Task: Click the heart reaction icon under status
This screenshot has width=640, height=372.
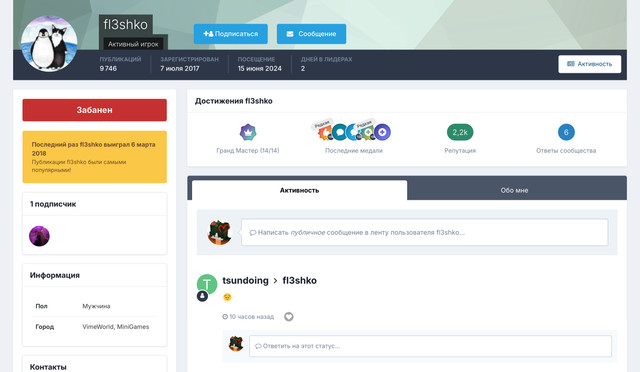Action: 289,316
